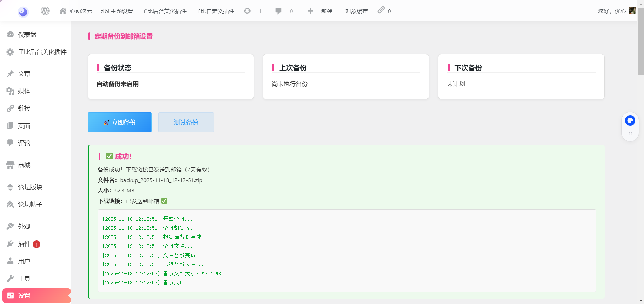Open the user avatar in top right

tap(633, 11)
